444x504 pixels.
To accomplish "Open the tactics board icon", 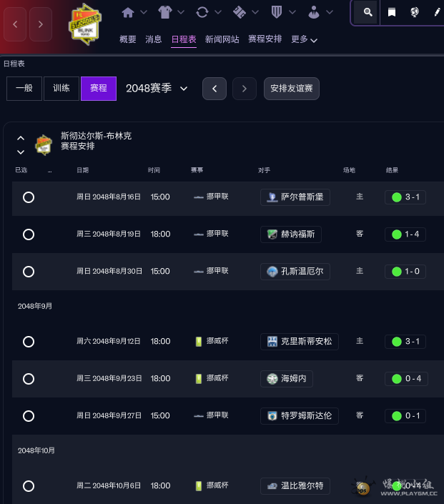I will 240,13.
